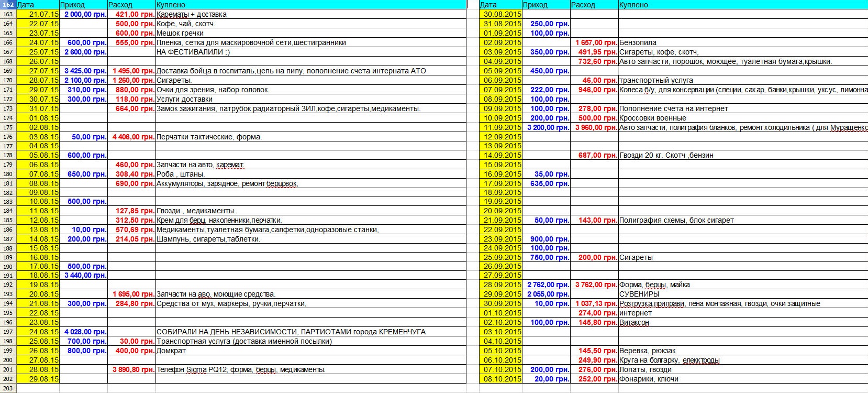Viewport: 868px width, 393px height.
Task: Select row header 163
Action: pos(8,14)
